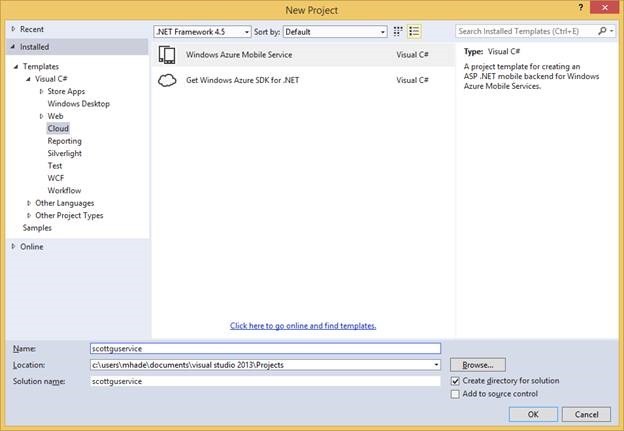Image resolution: width=624 pixels, height=431 pixels.
Task: Enable Add to source control checkbox
Action: (456, 394)
